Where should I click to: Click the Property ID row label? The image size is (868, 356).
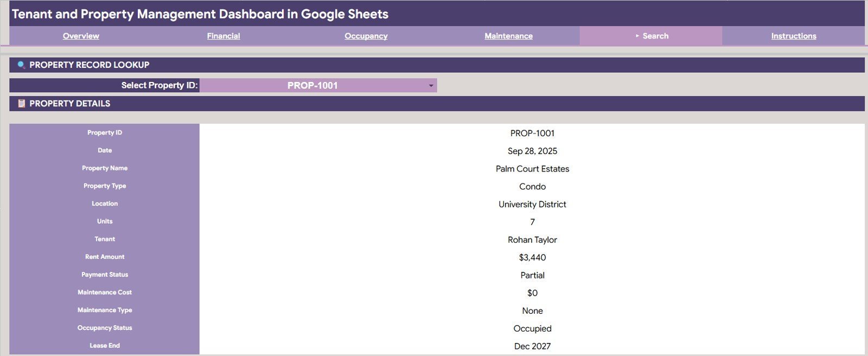pyautogui.click(x=105, y=132)
